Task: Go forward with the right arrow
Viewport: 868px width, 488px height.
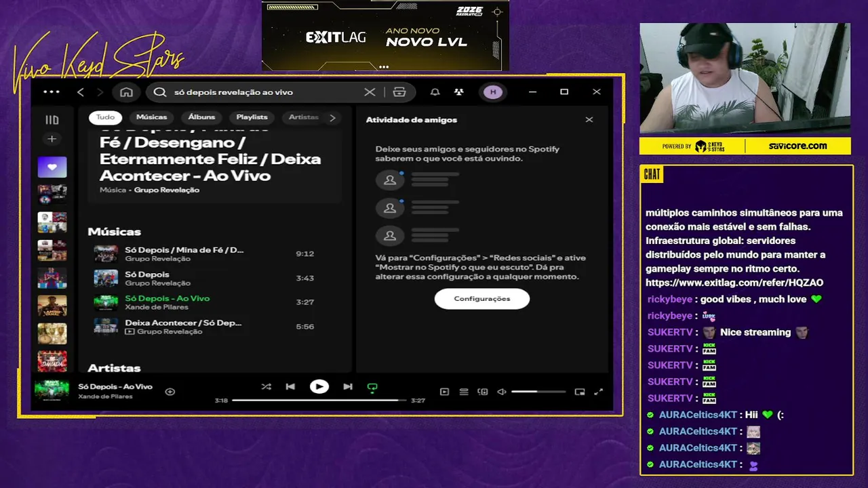Action: (x=100, y=92)
